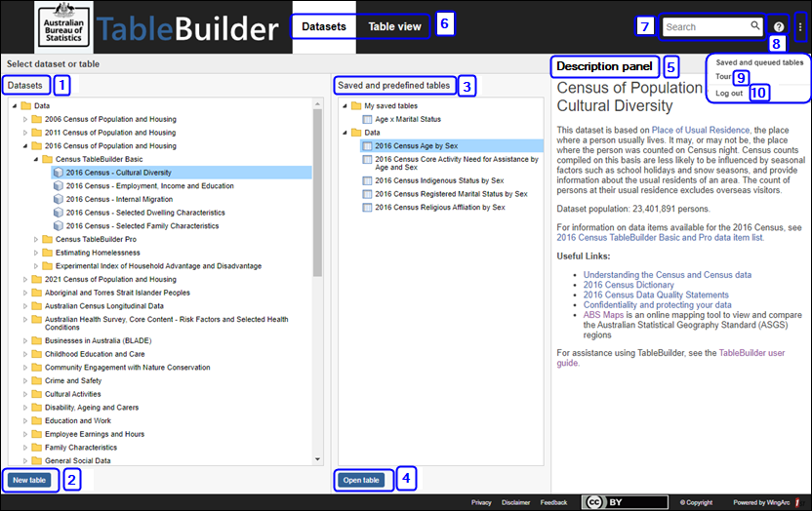The image size is (812, 511).
Task: Switch to the Datasets tab
Action: click(324, 26)
